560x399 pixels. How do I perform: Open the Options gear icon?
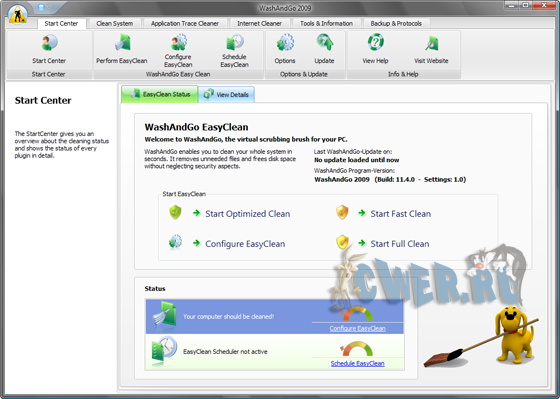pyautogui.click(x=285, y=42)
